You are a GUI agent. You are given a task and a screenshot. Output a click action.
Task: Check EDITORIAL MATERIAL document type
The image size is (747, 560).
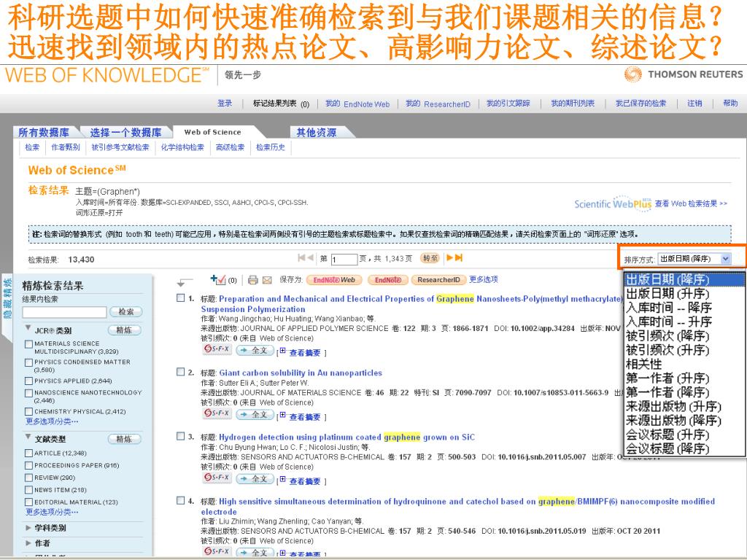coord(29,502)
